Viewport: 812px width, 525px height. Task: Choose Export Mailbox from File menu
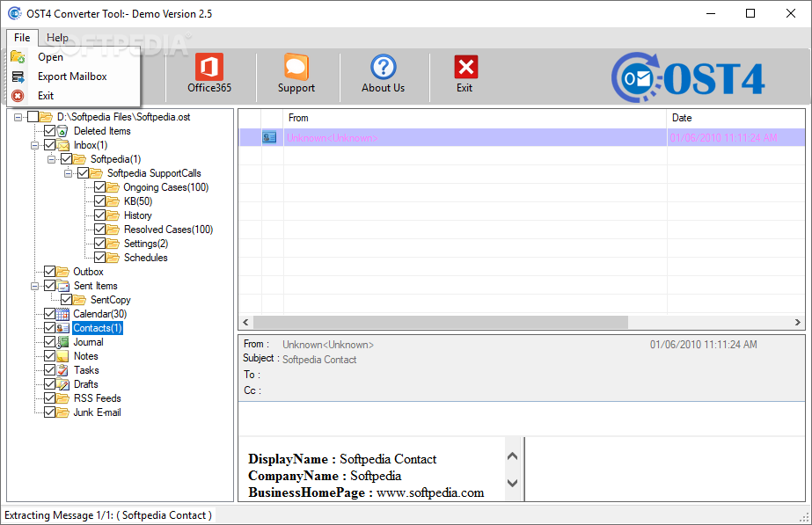(x=72, y=77)
